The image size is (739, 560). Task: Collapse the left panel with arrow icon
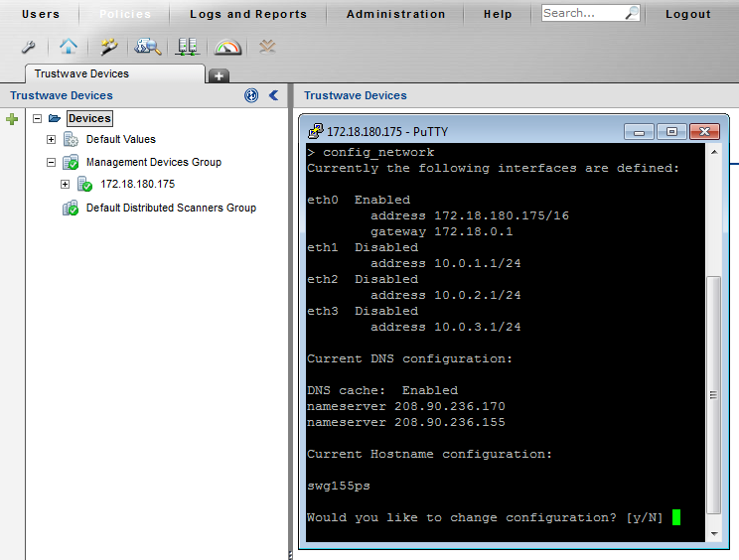273,95
